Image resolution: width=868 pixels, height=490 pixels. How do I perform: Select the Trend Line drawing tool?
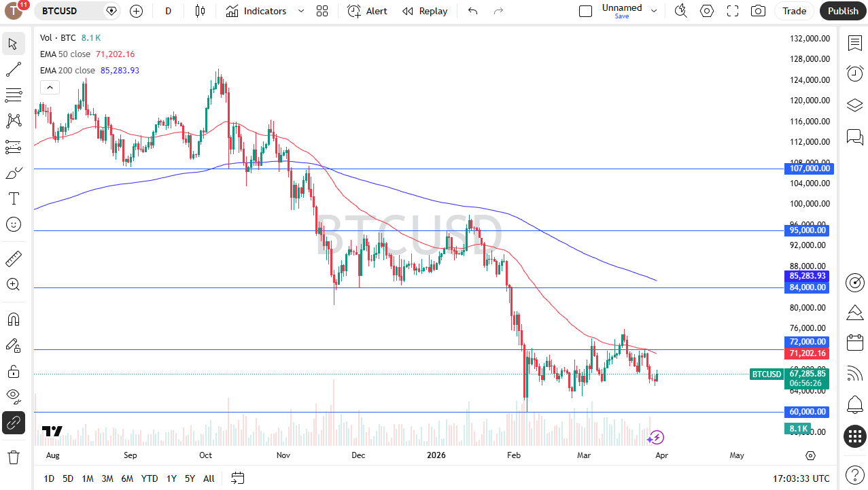point(14,69)
